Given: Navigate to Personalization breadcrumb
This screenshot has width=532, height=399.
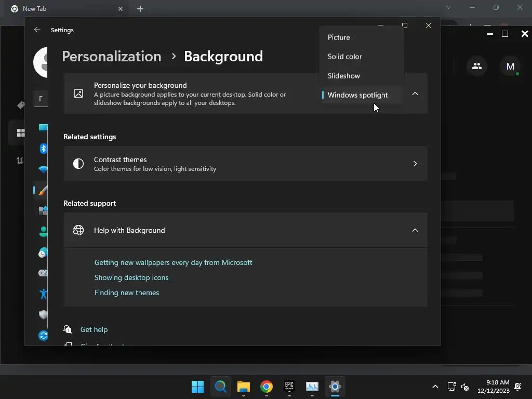Looking at the screenshot, I should coord(112,56).
